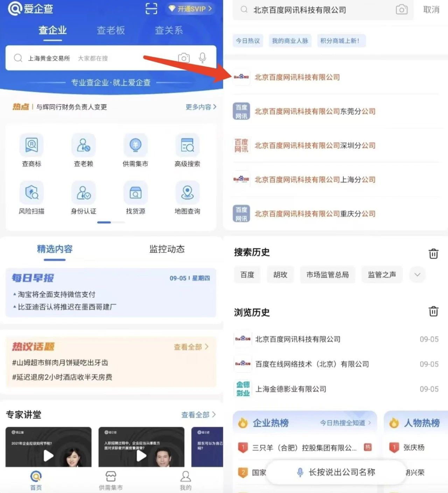This screenshot has height=493, width=448.
Task: Select 百度 search history tag
Action: click(247, 275)
